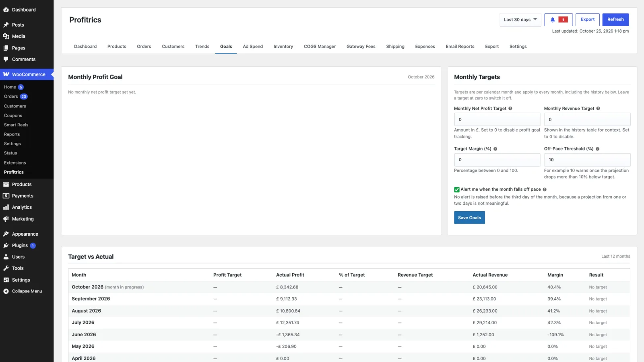This screenshot has height=362, width=644.
Task: Focus the Off-Pace Threshold (%) field
Action: (587, 160)
